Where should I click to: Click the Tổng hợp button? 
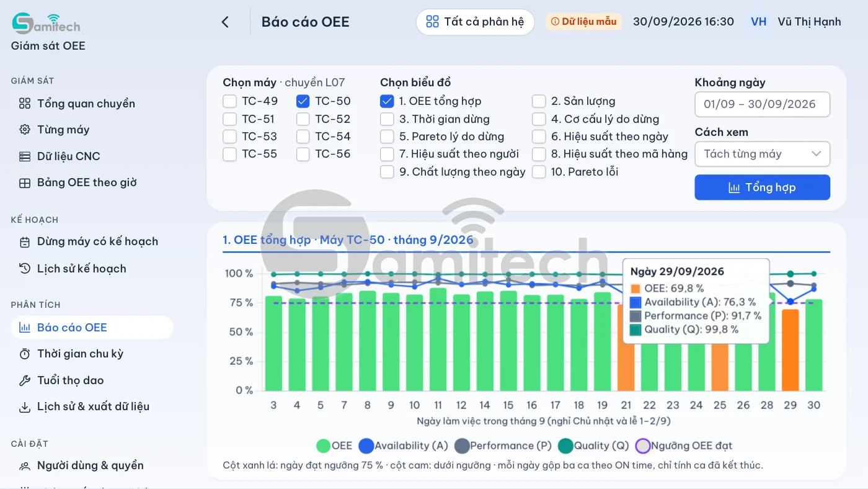coord(762,187)
